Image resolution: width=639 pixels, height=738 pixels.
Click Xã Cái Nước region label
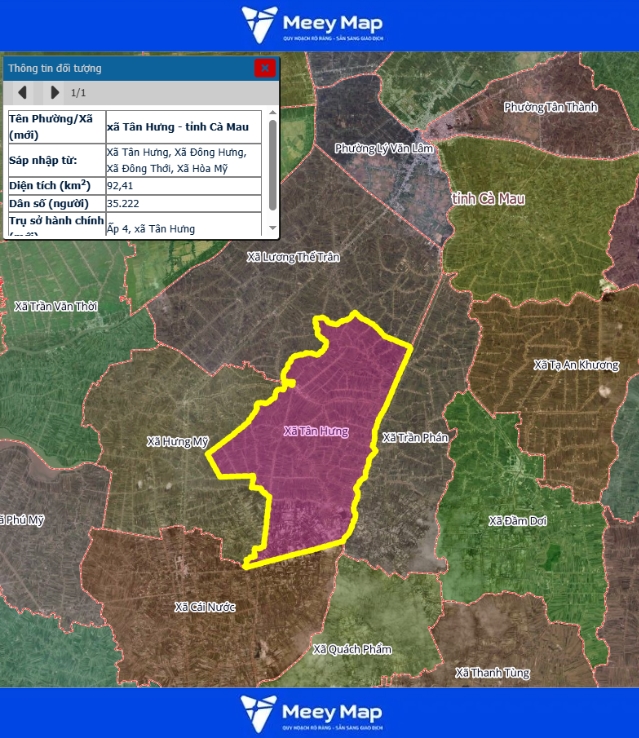click(x=204, y=607)
